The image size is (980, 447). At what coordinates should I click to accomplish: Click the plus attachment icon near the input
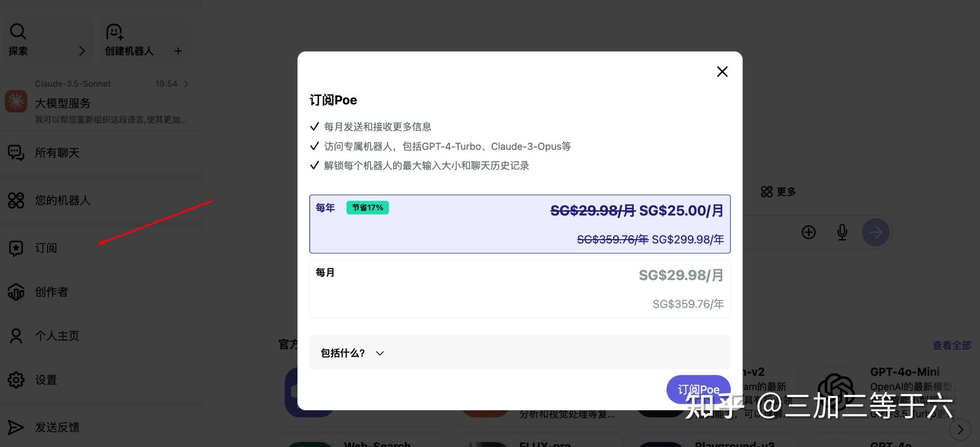click(x=808, y=232)
